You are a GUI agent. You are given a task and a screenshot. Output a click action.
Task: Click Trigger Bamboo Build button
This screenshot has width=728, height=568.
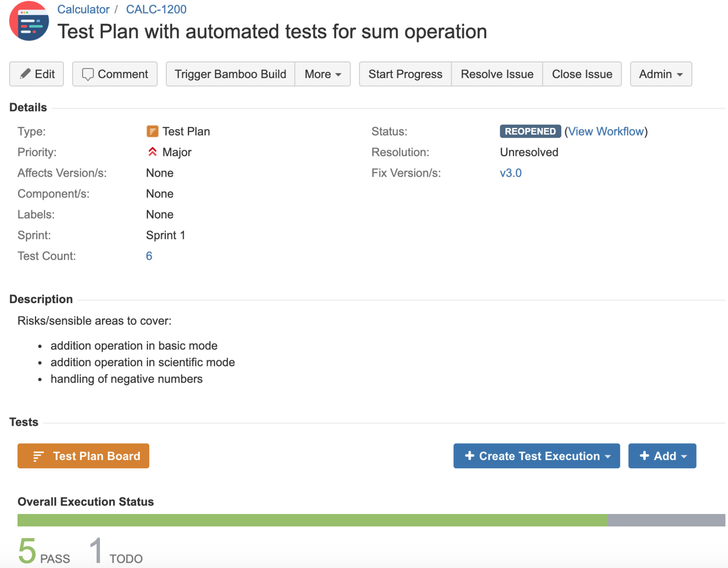(x=230, y=74)
